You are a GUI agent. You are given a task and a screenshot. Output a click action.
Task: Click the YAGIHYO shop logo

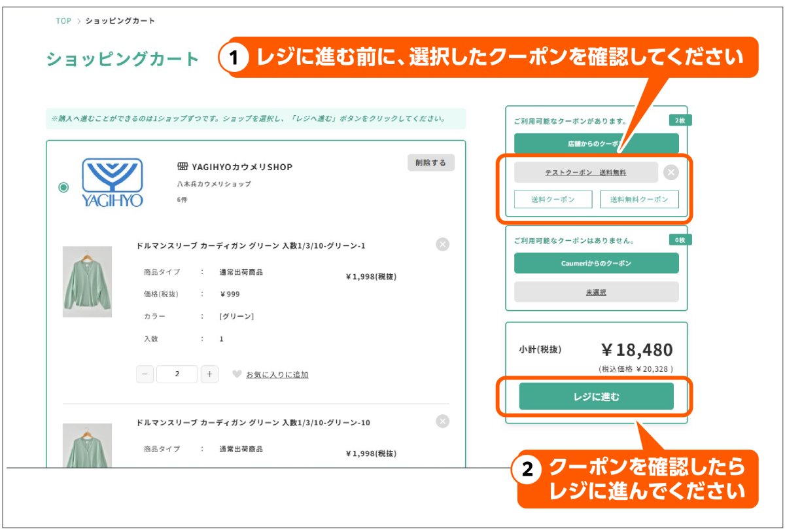click(x=112, y=183)
